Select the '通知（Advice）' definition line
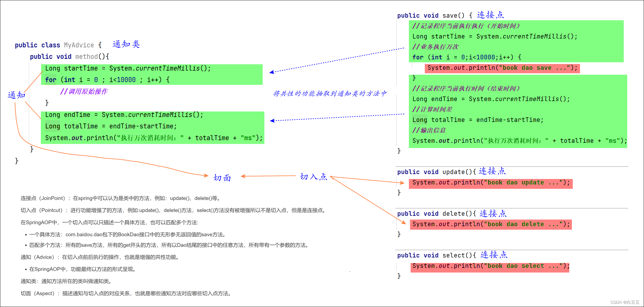 (x=101, y=257)
